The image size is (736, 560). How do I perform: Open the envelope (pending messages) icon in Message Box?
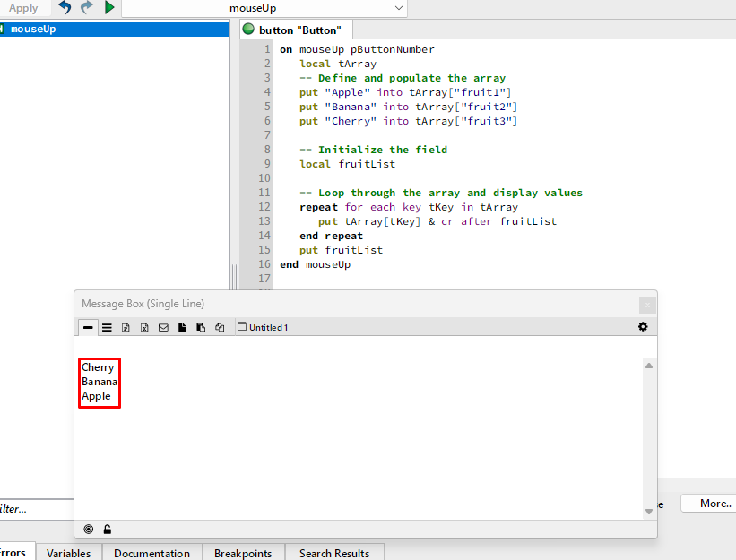pos(163,328)
